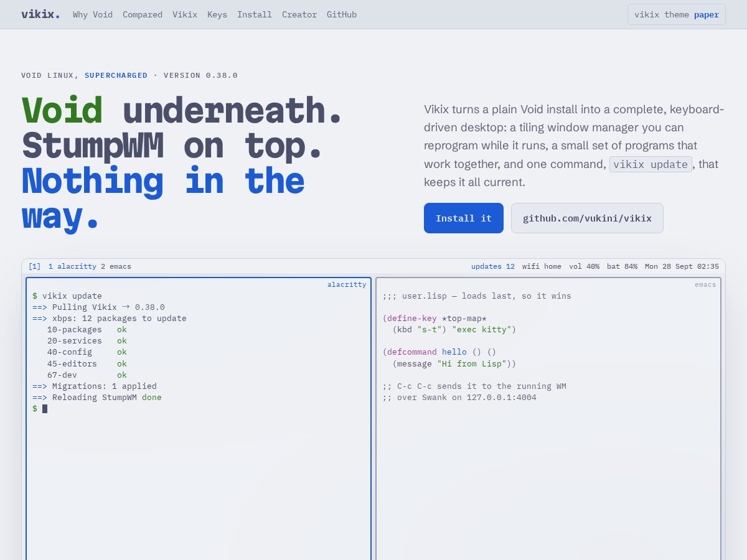Click the '40-config' row
747x560 pixels.
click(x=87, y=352)
